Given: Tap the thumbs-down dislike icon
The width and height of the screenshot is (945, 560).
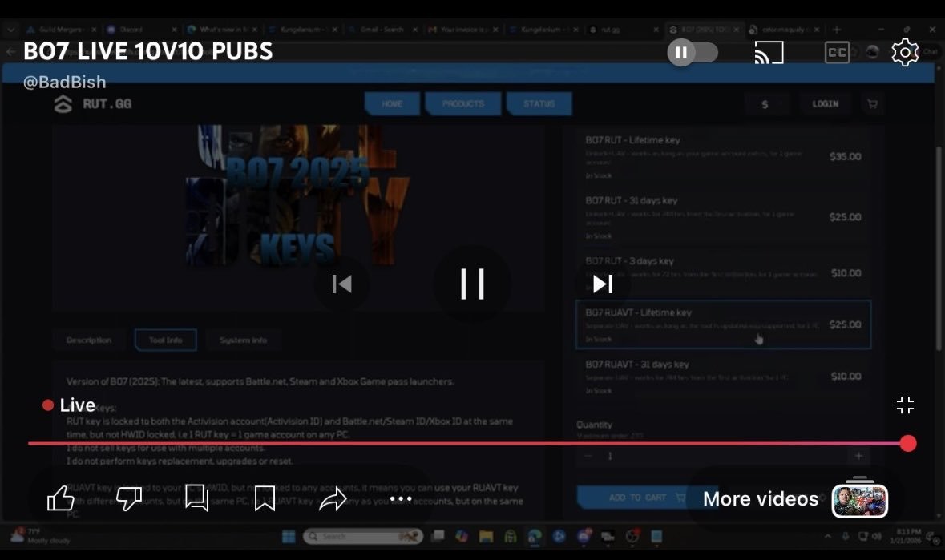Looking at the screenshot, I should click(128, 498).
